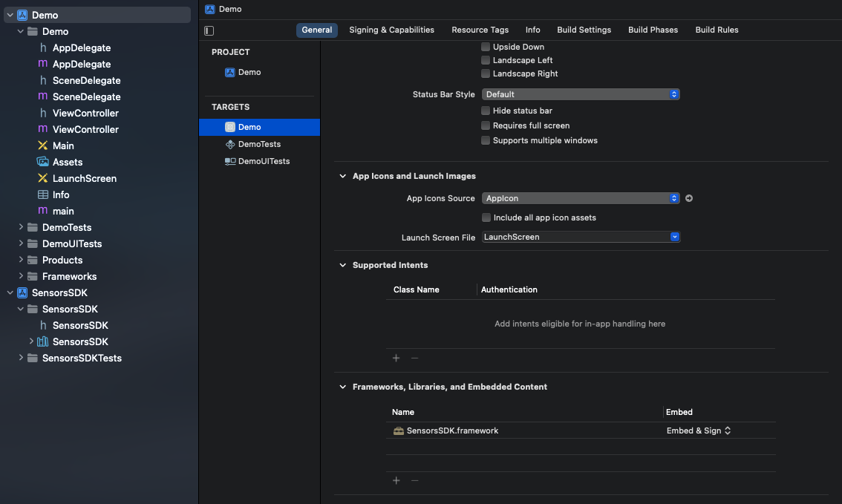Viewport: 842px width, 504px height.
Task: Click the Demo project icon in navigator root
Action: [22, 15]
